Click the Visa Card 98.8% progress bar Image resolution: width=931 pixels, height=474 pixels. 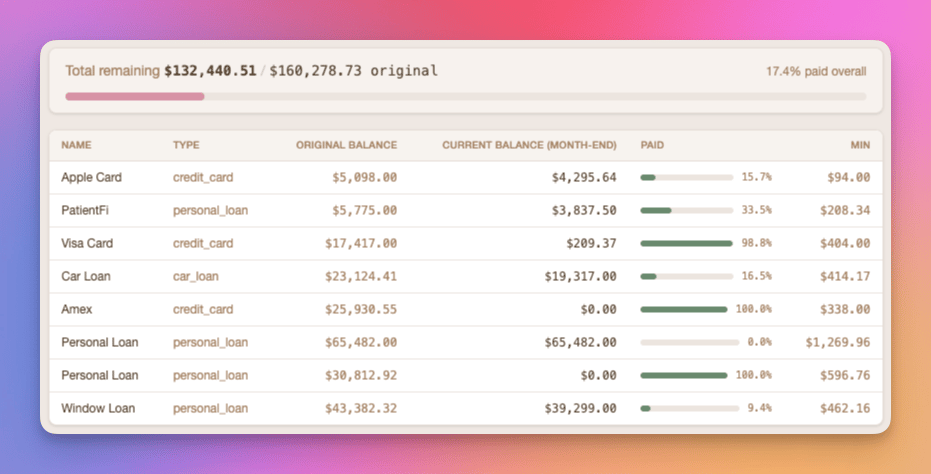[x=686, y=243]
